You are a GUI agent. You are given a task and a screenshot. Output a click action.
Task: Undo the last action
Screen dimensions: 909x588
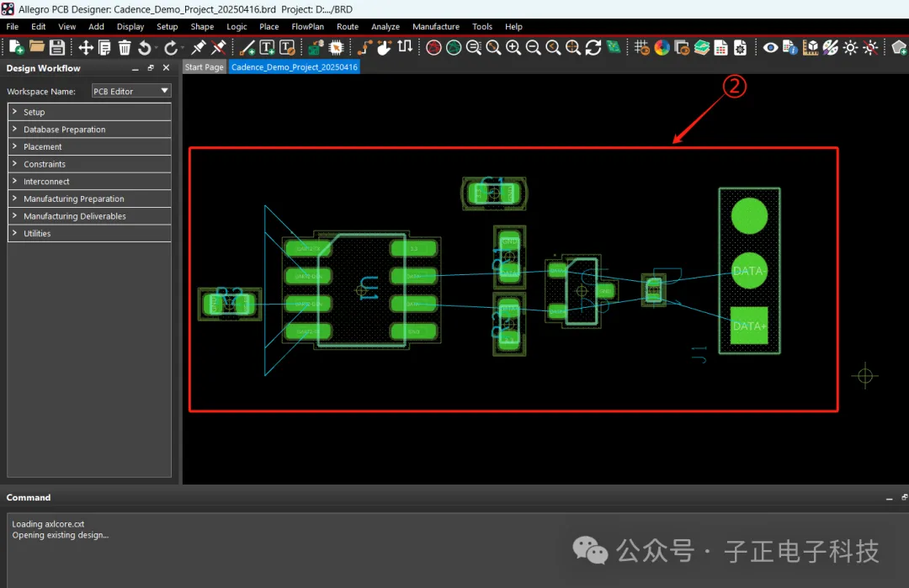point(145,47)
